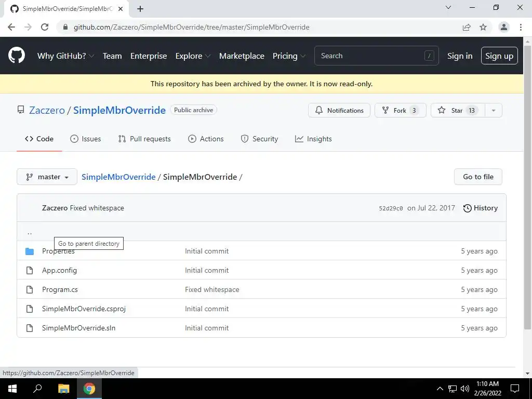
Task: Switch to the Pull requests tab
Action: coord(144,139)
